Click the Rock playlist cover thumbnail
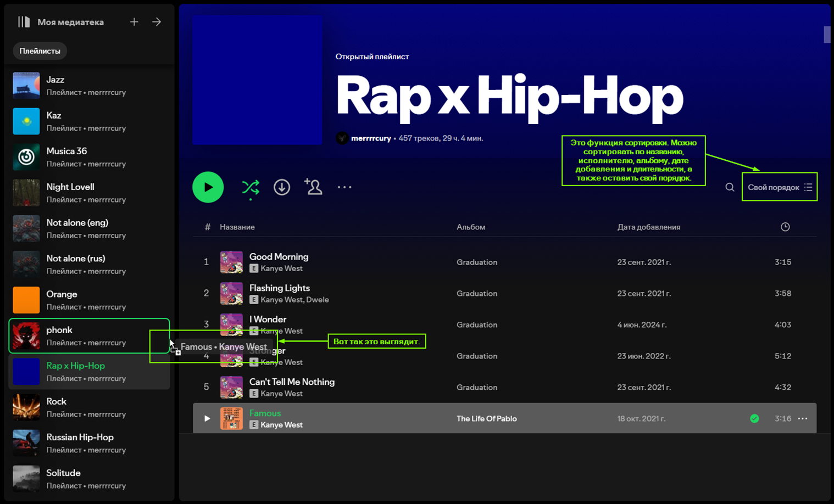 coord(26,407)
